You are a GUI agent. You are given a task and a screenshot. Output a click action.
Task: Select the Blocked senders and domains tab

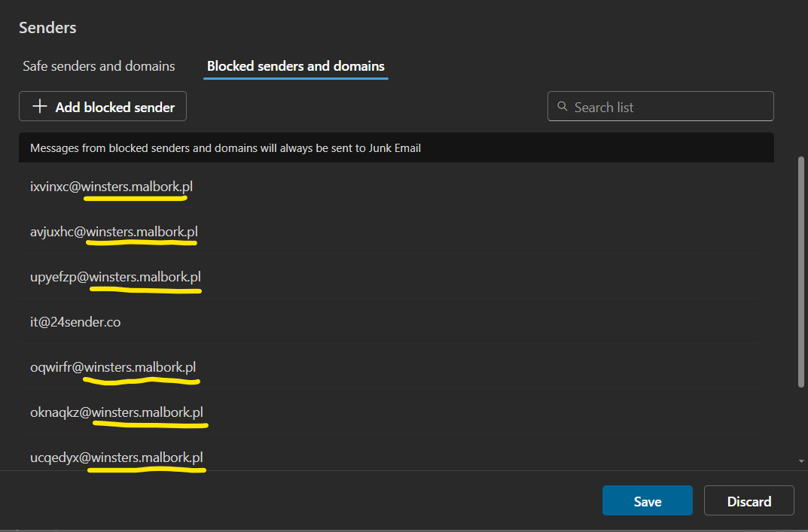coord(296,66)
